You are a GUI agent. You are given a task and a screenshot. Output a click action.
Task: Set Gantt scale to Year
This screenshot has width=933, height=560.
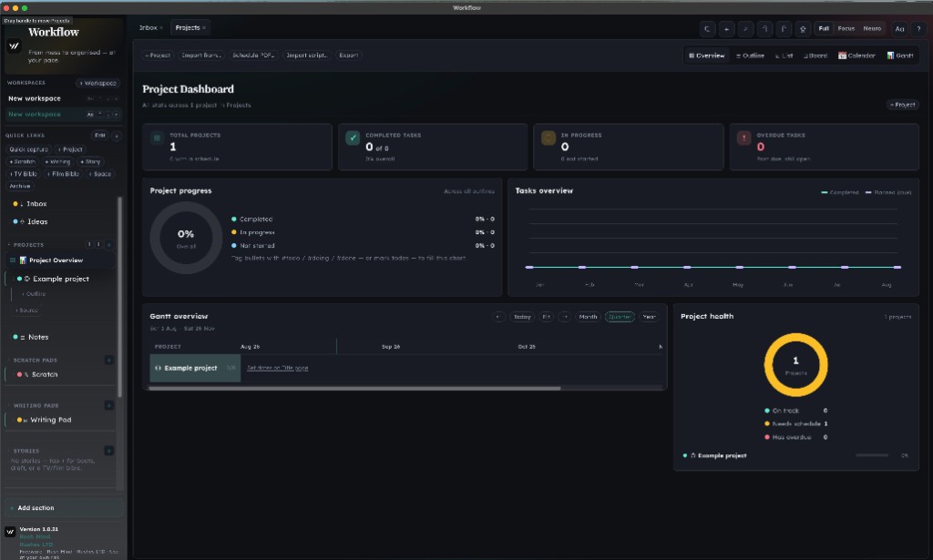click(649, 317)
